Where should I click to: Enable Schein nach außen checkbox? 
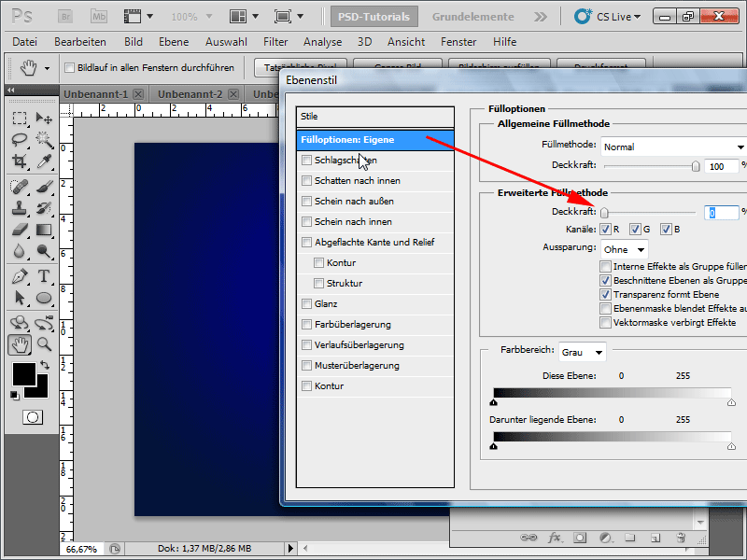point(307,202)
